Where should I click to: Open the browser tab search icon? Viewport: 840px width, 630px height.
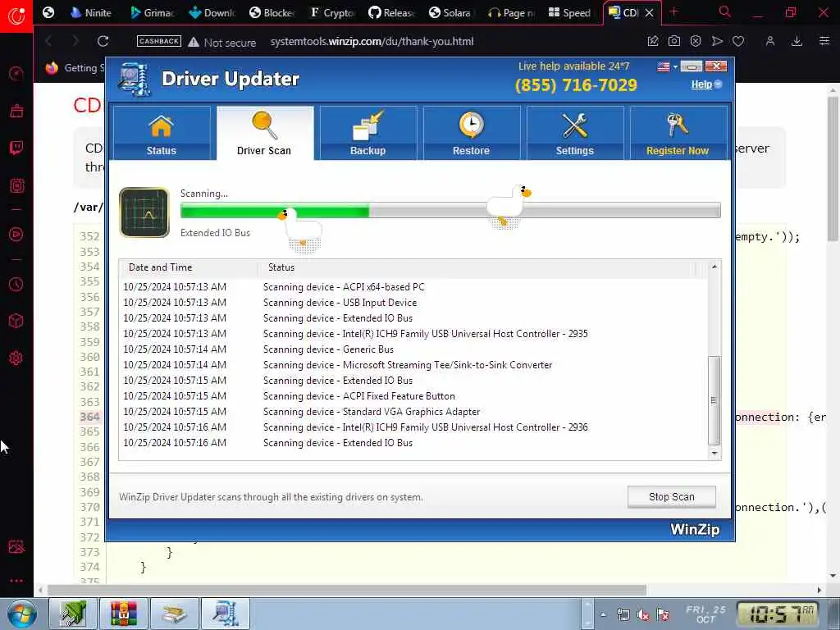[725, 11]
